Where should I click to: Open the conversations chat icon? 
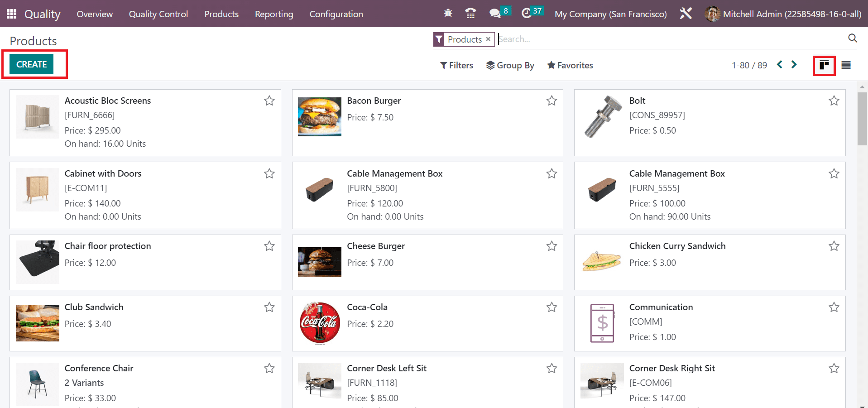pos(495,14)
